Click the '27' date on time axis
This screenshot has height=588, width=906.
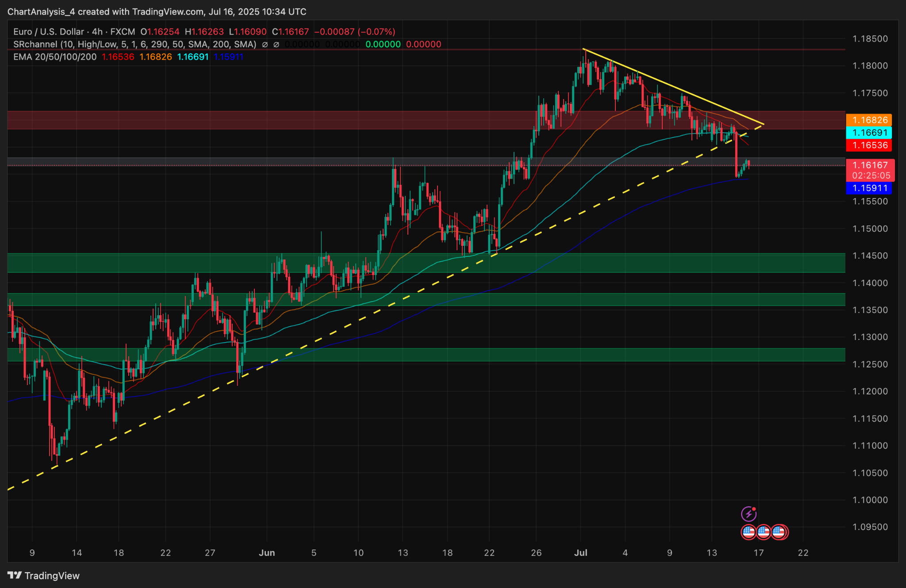pyautogui.click(x=210, y=553)
